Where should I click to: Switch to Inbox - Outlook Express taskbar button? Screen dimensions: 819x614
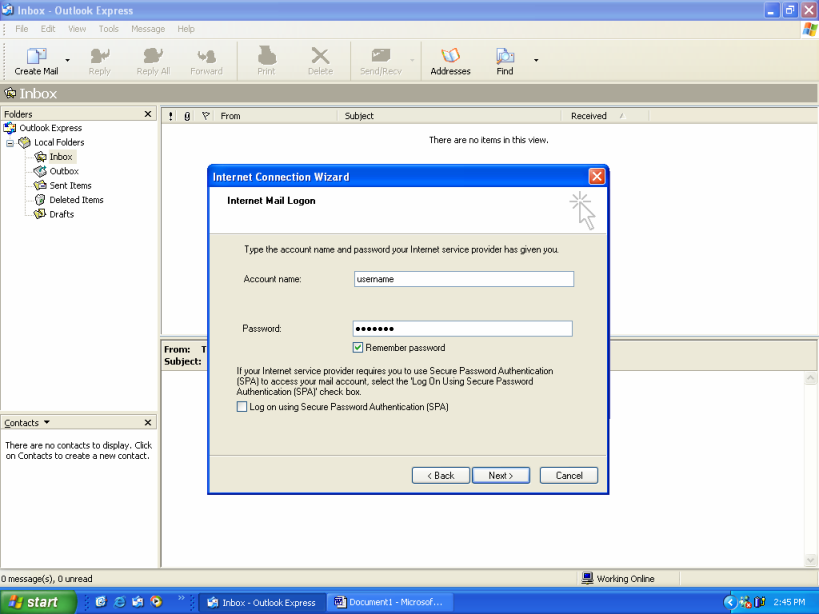(x=262, y=603)
